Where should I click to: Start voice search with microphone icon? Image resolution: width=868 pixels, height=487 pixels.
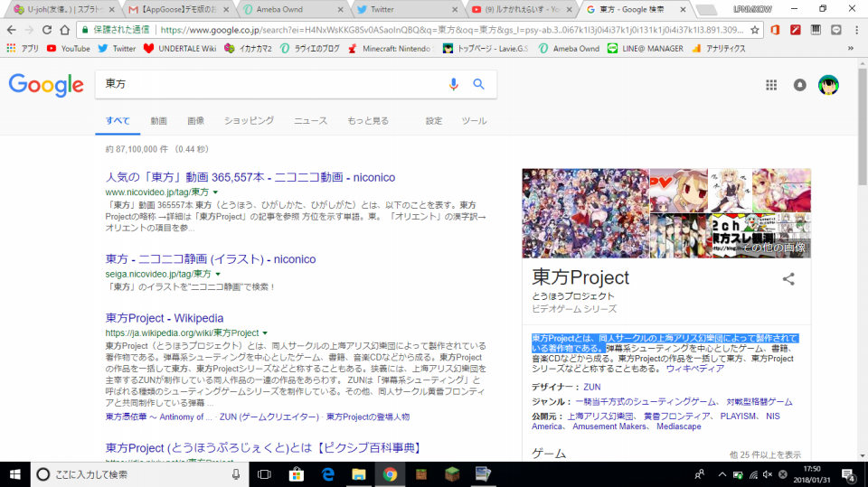click(x=453, y=84)
